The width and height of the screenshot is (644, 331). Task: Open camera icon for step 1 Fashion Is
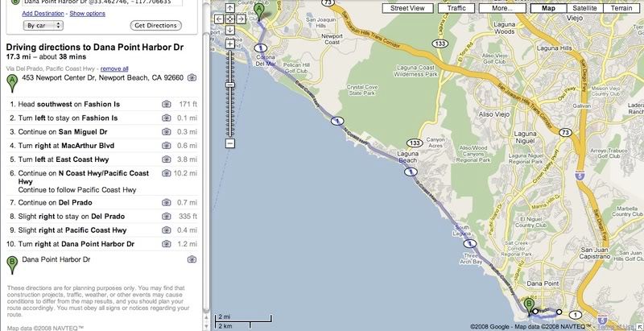point(167,105)
